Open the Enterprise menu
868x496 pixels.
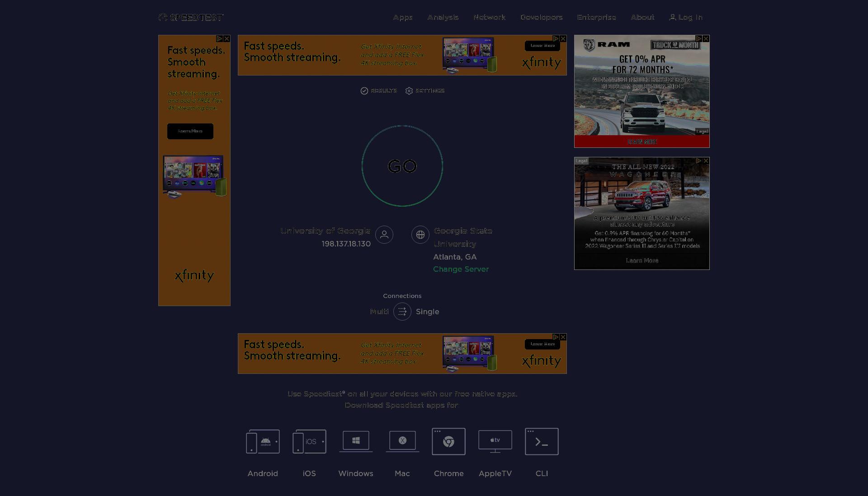pos(597,17)
